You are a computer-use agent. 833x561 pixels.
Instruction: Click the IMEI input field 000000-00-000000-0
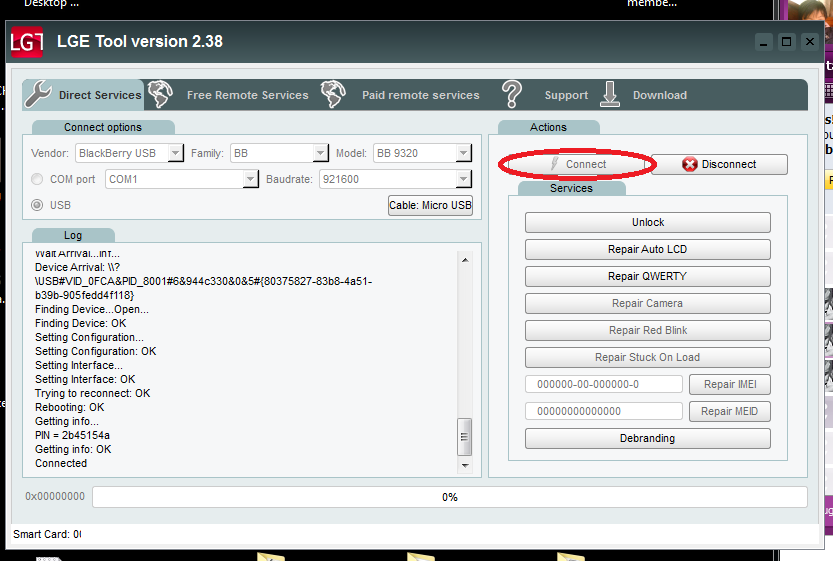tap(604, 384)
